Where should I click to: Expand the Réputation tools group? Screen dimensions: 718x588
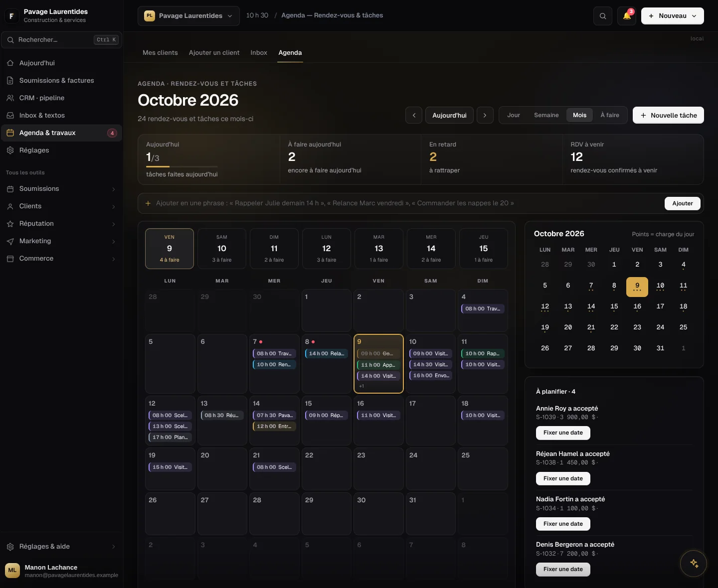[61, 224]
